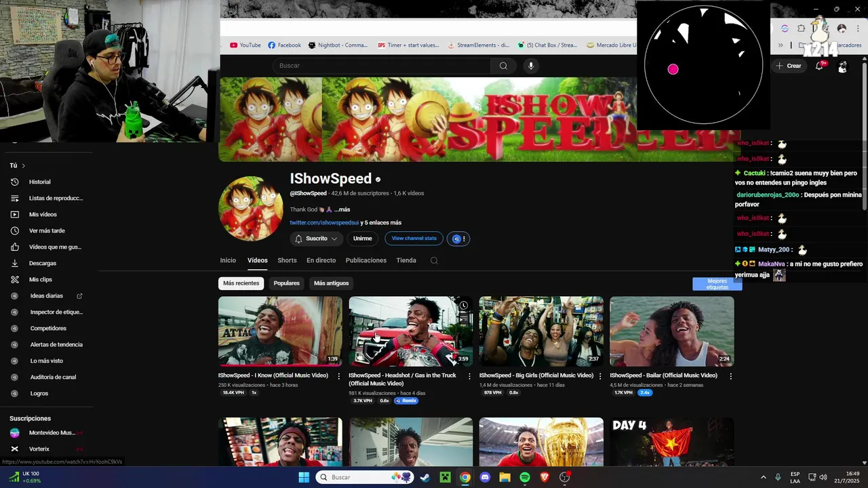868x488 pixels.
Task: Open the Timer + start values bookmark
Action: tap(408, 45)
